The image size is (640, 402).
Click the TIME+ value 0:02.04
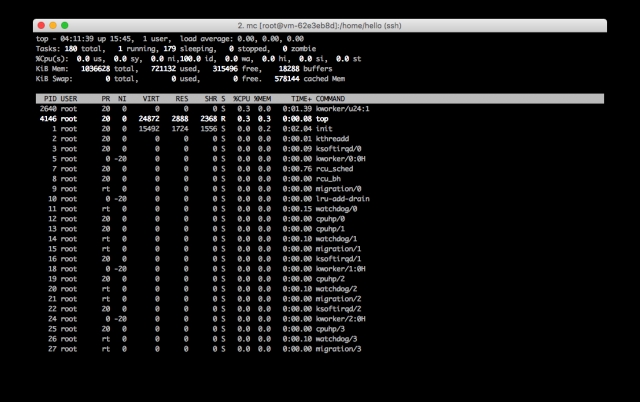tap(297, 129)
